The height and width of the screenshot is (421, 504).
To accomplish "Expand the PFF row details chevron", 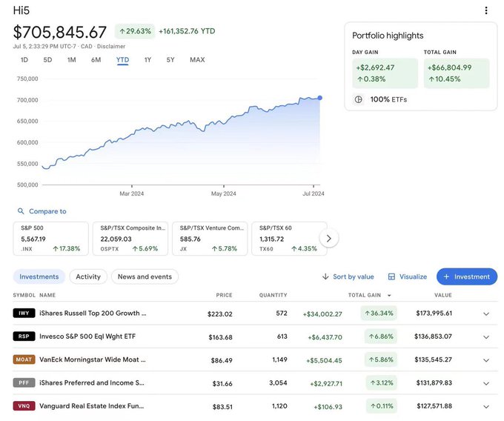I will click(486, 383).
